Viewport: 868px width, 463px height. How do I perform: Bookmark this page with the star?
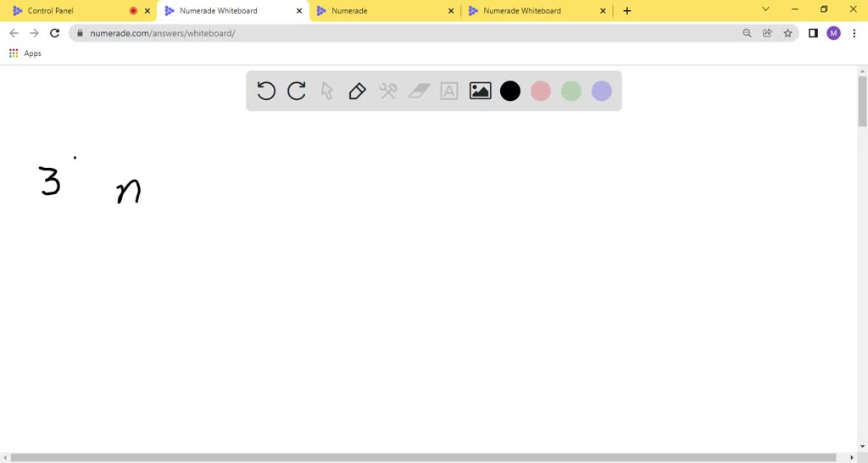[x=787, y=33]
